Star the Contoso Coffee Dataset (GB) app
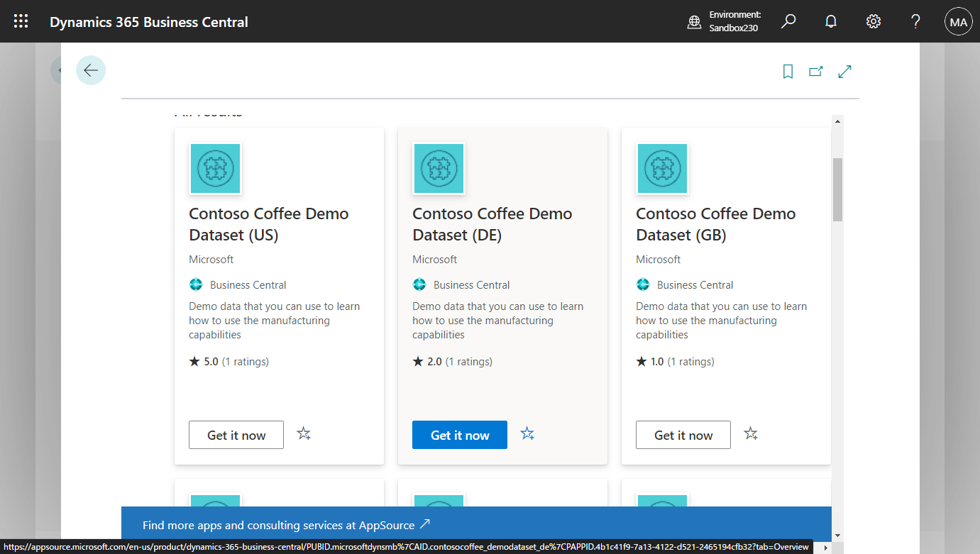980x554 pixels. [x=751, y=433]
